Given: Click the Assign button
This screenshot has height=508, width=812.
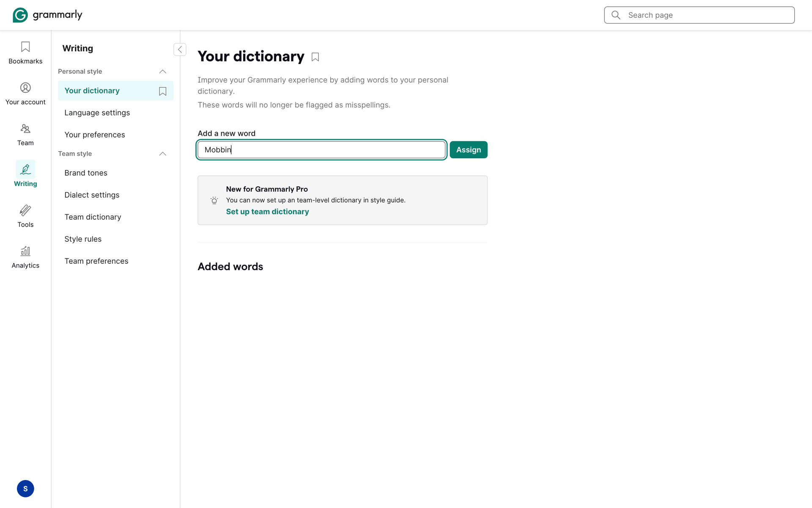Looking at the screenshot, I should tap(468, 149).
